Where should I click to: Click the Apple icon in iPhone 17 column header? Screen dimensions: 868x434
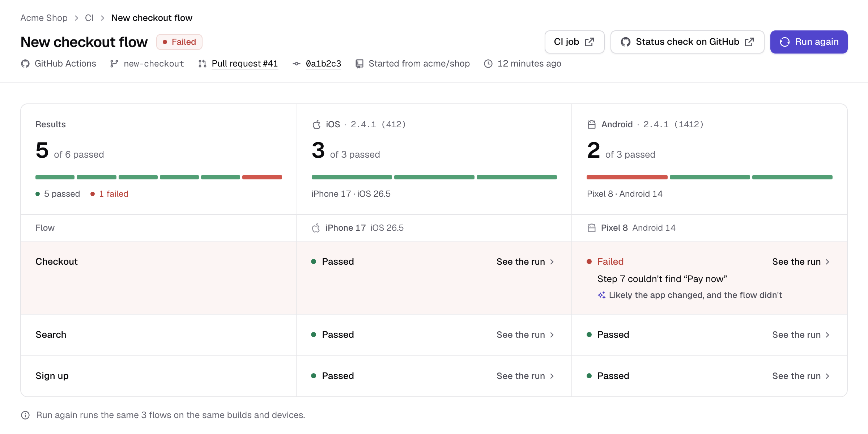tap(316, 228)
